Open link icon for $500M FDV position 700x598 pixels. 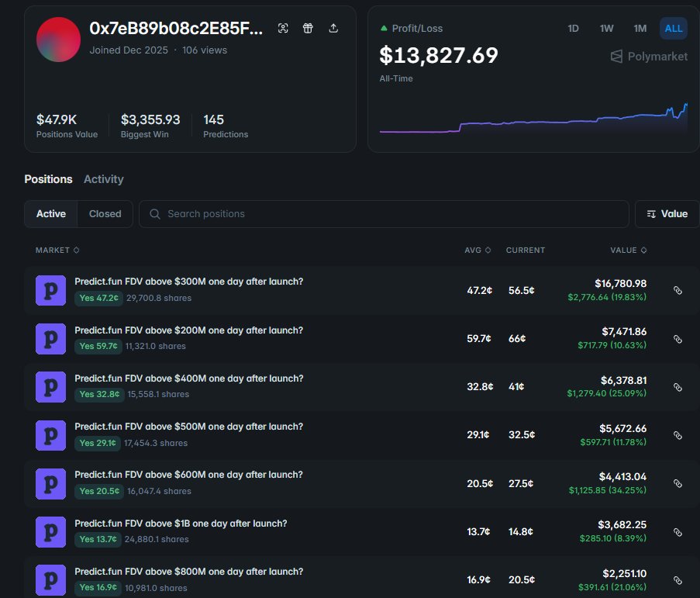(x=678, y=435)
